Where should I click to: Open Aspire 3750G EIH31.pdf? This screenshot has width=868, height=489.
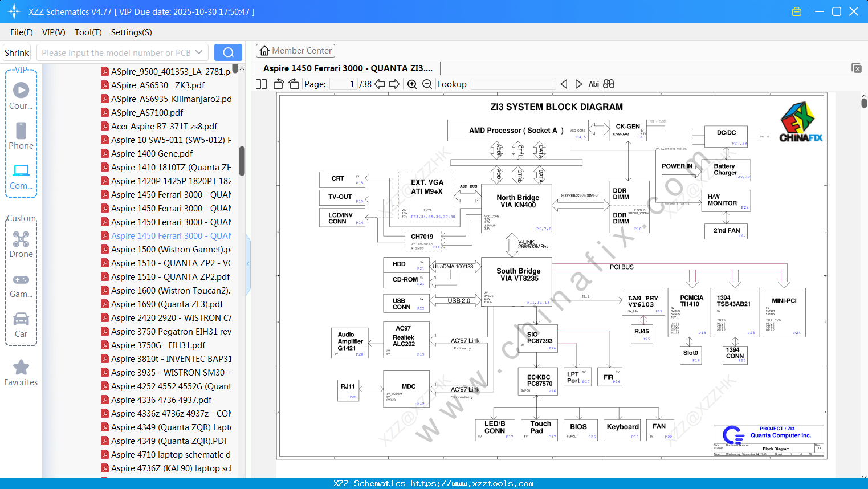(153, 345)
